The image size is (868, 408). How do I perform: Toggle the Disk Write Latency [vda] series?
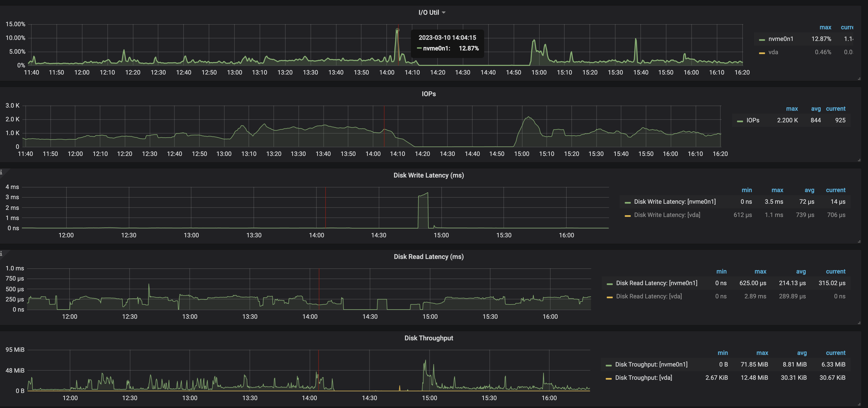pyautogui.click(x=667, y=215)
